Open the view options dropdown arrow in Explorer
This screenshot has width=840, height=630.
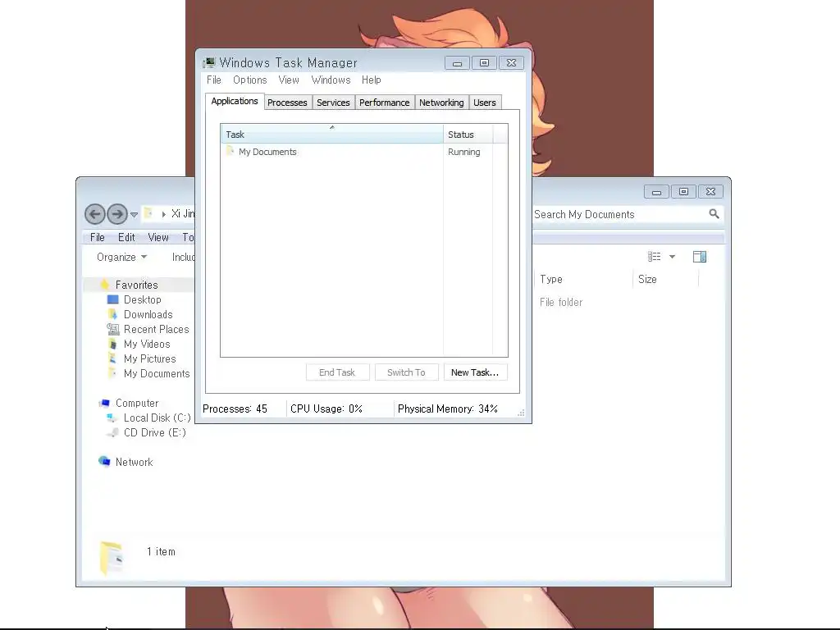pyautogui.click(x=672, y=257)
